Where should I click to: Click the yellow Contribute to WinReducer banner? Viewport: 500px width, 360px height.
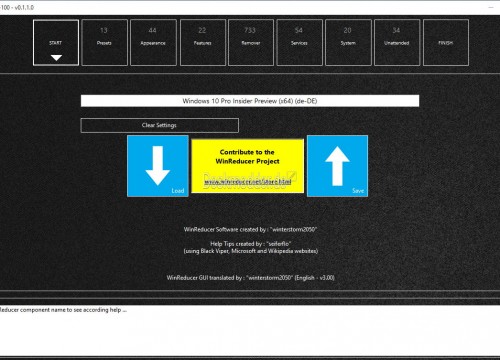pyautogui.click(x=247, y=166)
